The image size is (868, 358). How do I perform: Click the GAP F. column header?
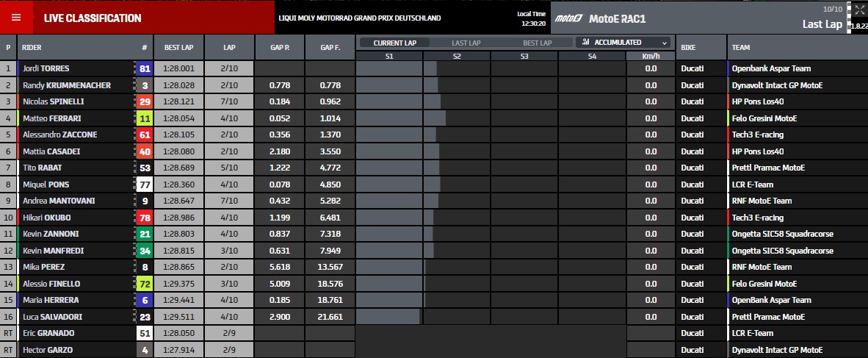pyautogui.click(x=330, y=48)
